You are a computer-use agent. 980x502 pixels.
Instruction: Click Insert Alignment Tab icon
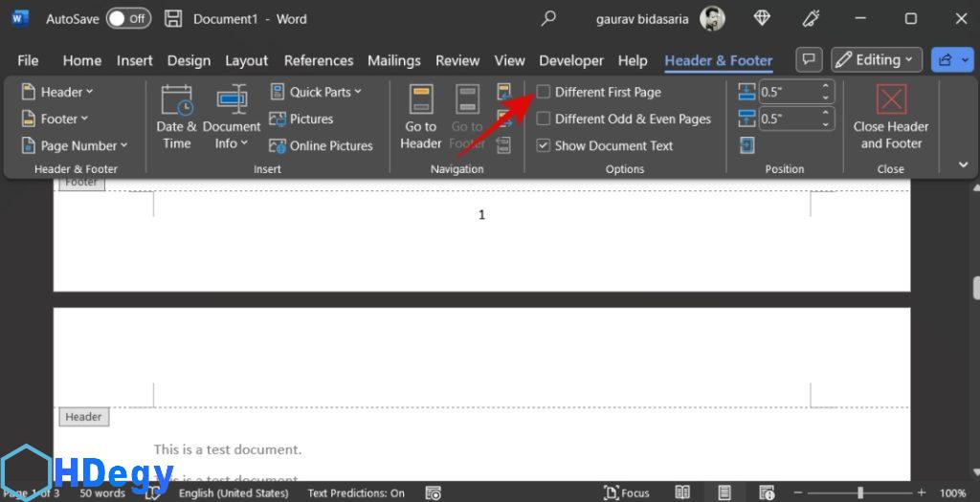[x=747, y=145]
